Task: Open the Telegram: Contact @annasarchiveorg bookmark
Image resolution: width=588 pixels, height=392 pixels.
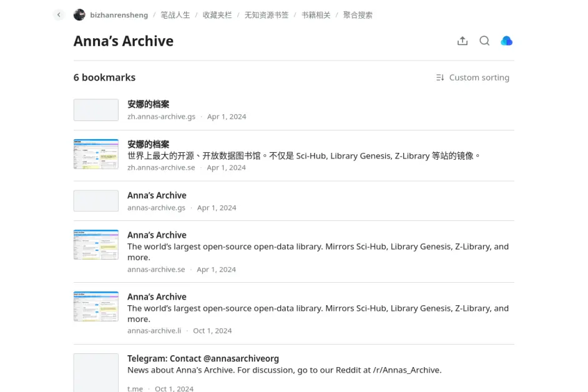Action: (203, 358)
